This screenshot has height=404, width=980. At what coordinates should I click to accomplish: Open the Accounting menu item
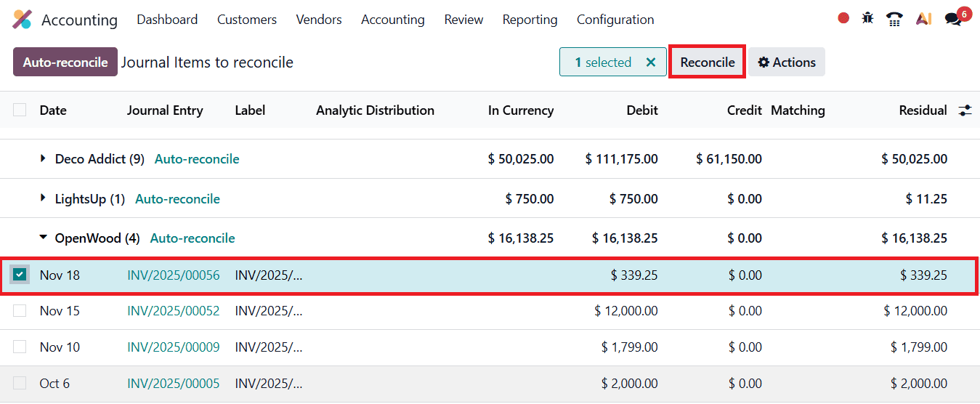click(x=393, y=20)
